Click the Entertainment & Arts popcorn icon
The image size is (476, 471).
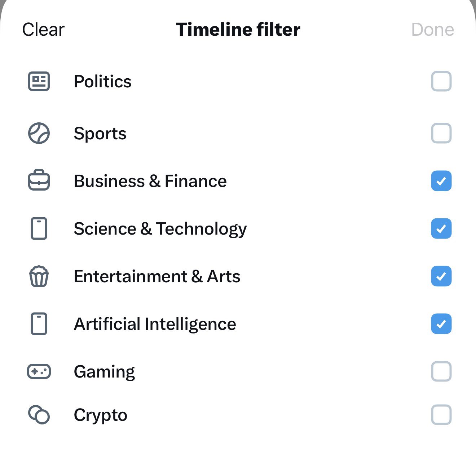point(39,276)
